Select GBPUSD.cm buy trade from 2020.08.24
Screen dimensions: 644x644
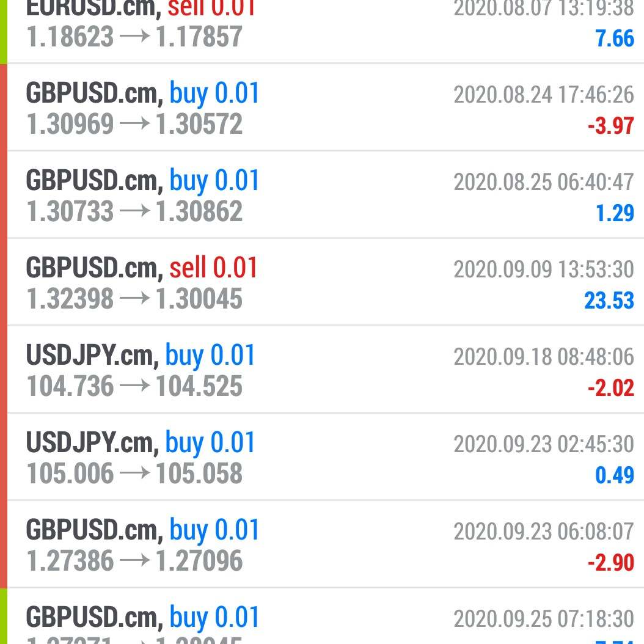pos(325,107)
